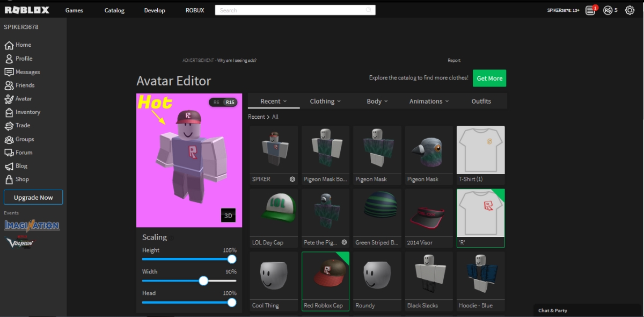Expand the Recent dropdown tab

274,101
